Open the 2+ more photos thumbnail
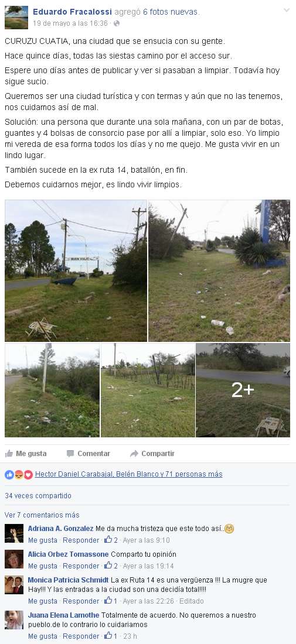Viewport: 296px width, 644px height. 243,390
